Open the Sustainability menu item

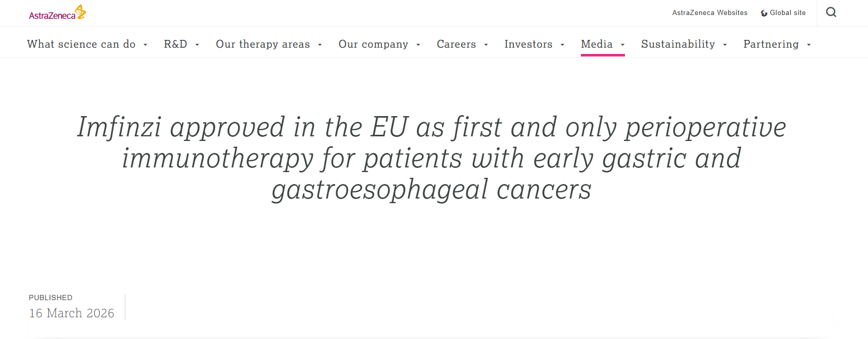[x=678, y=44]
